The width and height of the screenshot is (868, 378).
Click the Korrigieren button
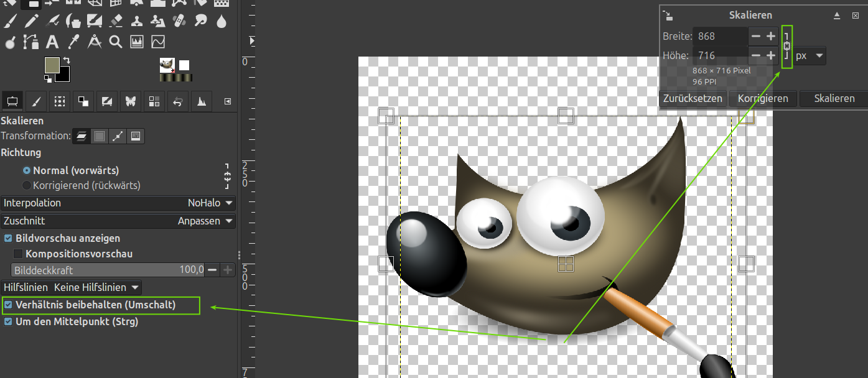click(x=763, y=98)
